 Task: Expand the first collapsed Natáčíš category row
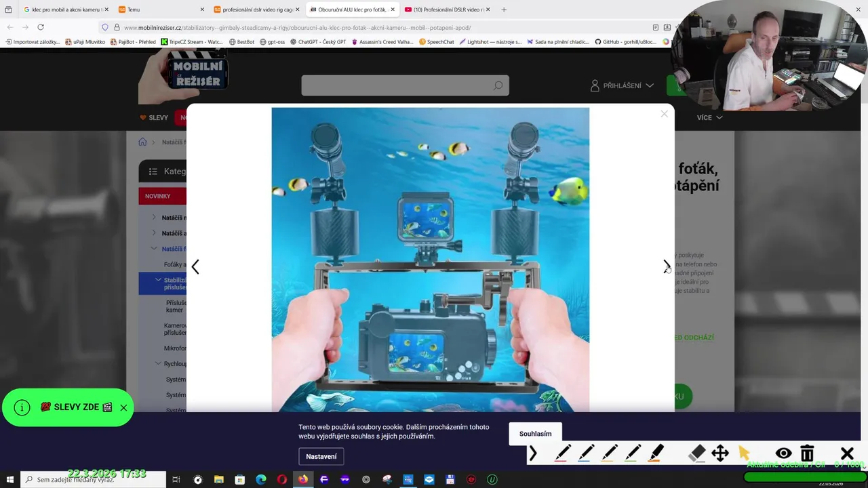pyautogui.click(x=154, y=218)
